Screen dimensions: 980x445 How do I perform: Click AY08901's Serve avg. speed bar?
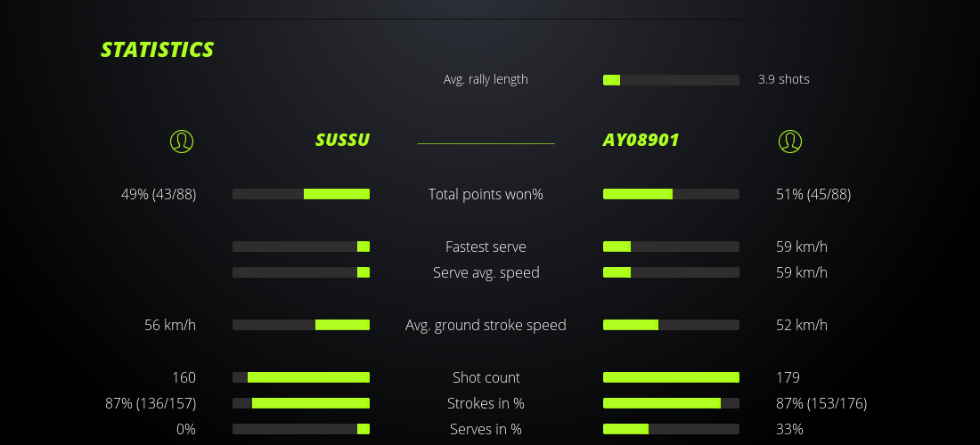pos(671,272)
